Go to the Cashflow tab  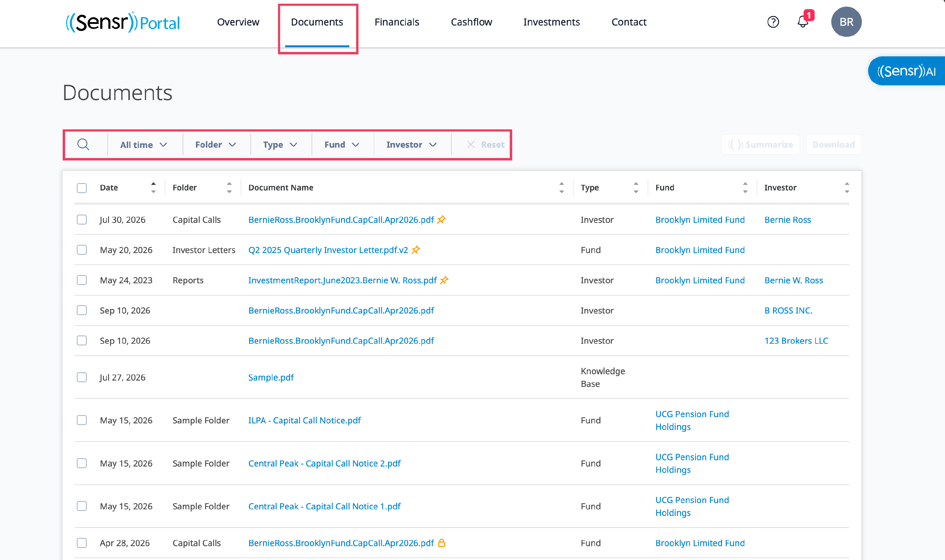click(x=471, y=22)
